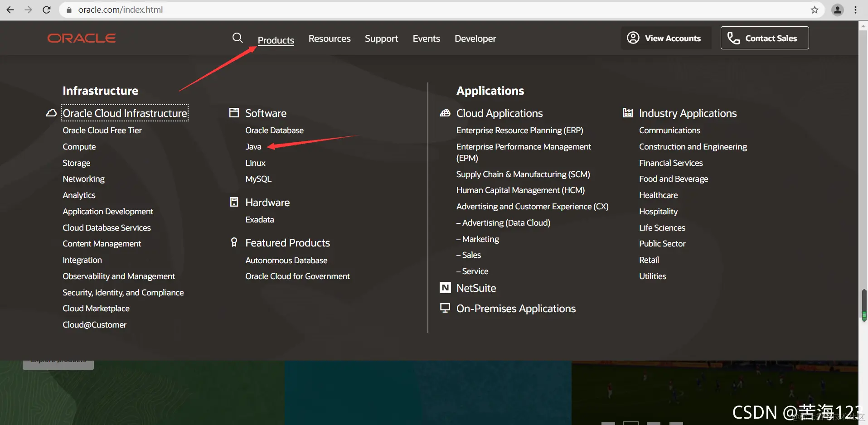Open Oracle Cloud Infrastructure link
The image size is (868, 425).
click(x=125, y=113)
